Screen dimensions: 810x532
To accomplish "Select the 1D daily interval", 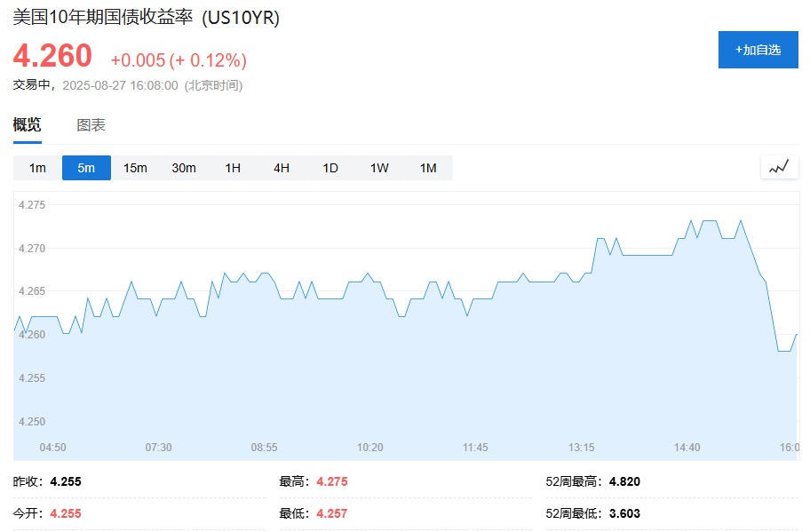I will pos(330,168).
